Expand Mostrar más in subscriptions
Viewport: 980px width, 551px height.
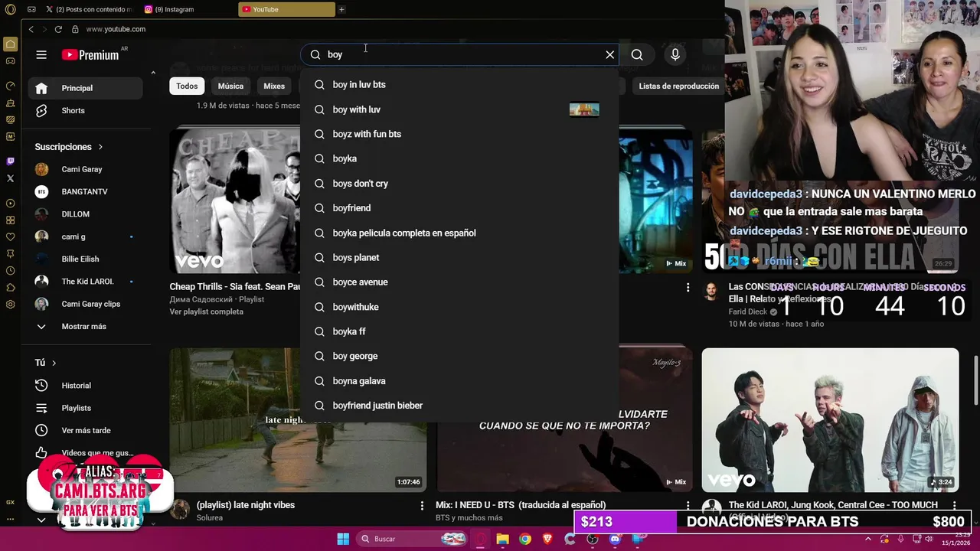click(85, 326)
